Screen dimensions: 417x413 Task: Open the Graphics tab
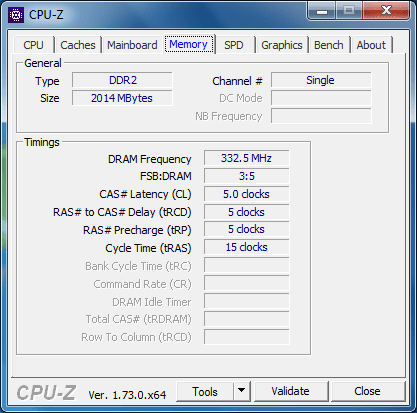point(282,45)
